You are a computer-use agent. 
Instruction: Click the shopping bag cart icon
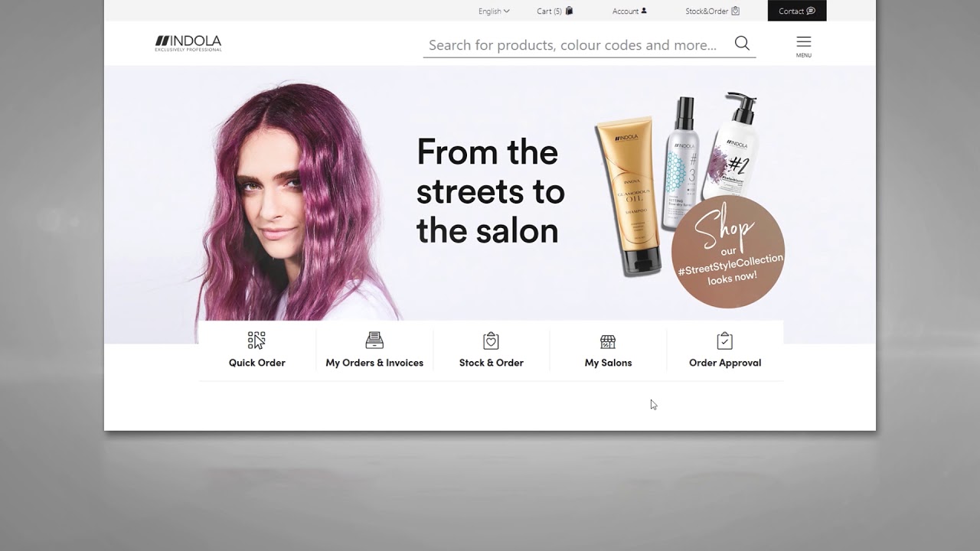[569, 11]
